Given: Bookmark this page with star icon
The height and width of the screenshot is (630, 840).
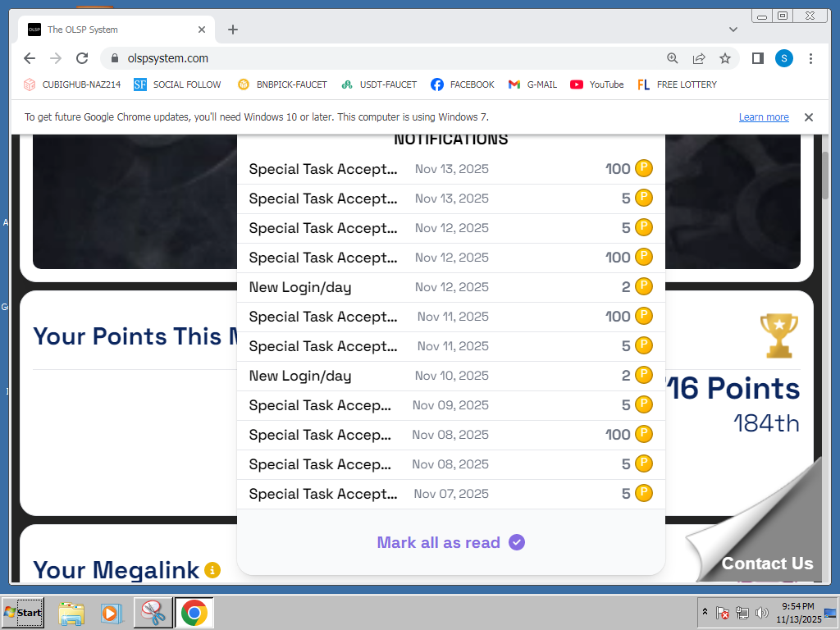Looking at the screenshot, I should (725, 58).
